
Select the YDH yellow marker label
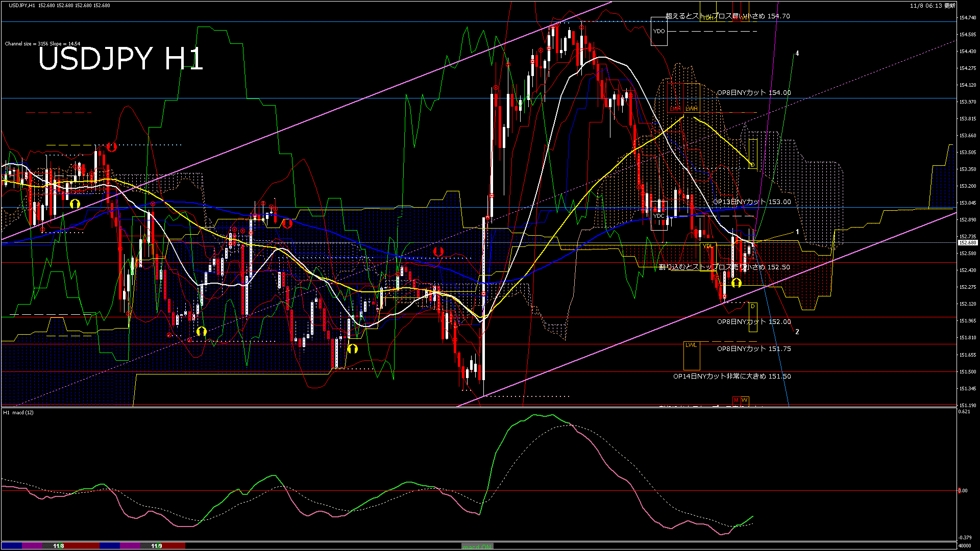[708, 18]
